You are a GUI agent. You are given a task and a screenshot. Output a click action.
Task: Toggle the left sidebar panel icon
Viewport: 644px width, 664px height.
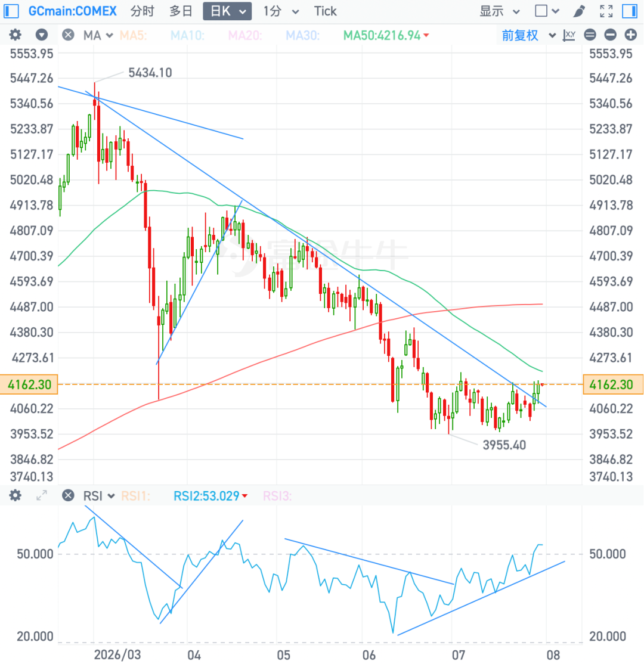point(11,11)
